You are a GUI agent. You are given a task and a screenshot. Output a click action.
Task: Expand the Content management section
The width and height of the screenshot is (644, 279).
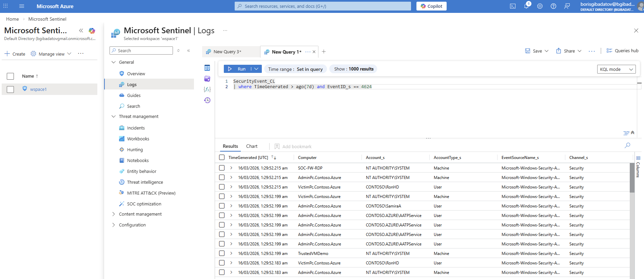click(114, 214)
